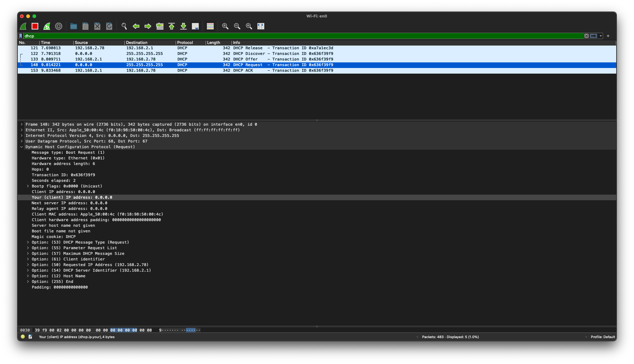The width and height of the screenshot is (634, 364).
Task: Expand Option 255 End
Action: (28, 282)
